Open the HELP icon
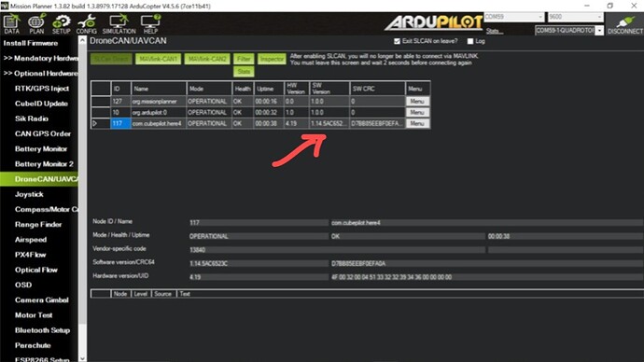This screenshot has height=362, width=644. [150, 24]
